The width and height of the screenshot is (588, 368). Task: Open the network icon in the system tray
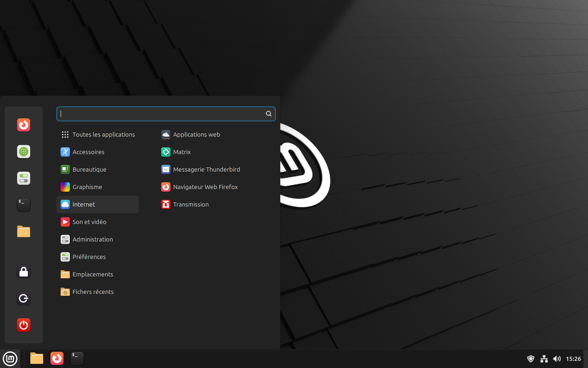tap(544, 358)
